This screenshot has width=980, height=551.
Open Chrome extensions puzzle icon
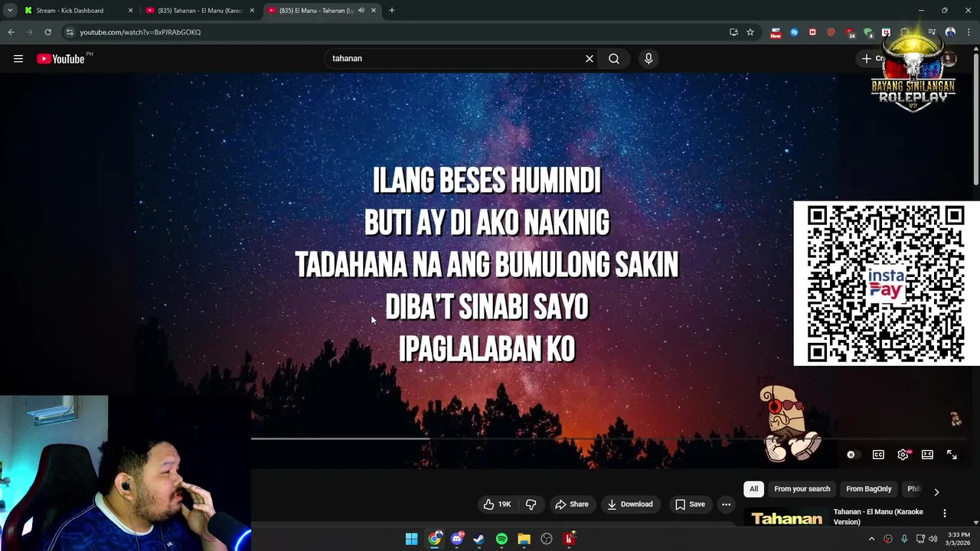906,32
